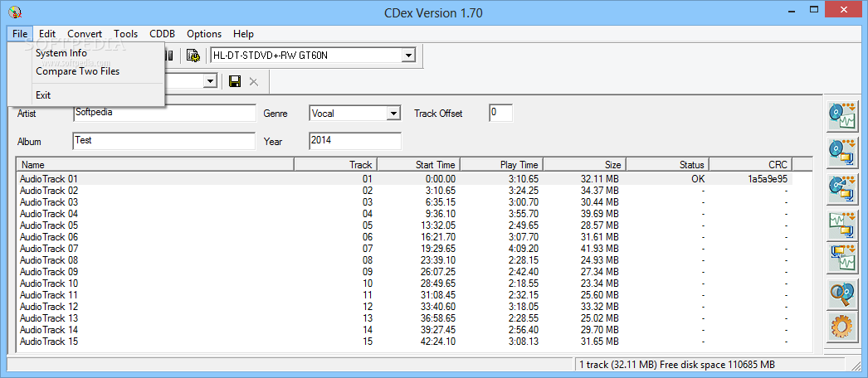The height and width of the screenshot is (378, 868).
Task: Choose System Info from File menu
Action: (86, 54)
